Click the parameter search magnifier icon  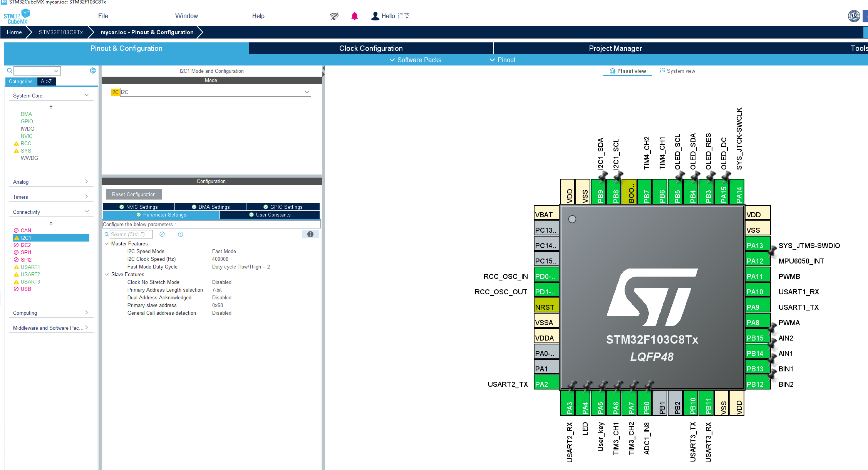pyautogui.click(x=107, y=234)
